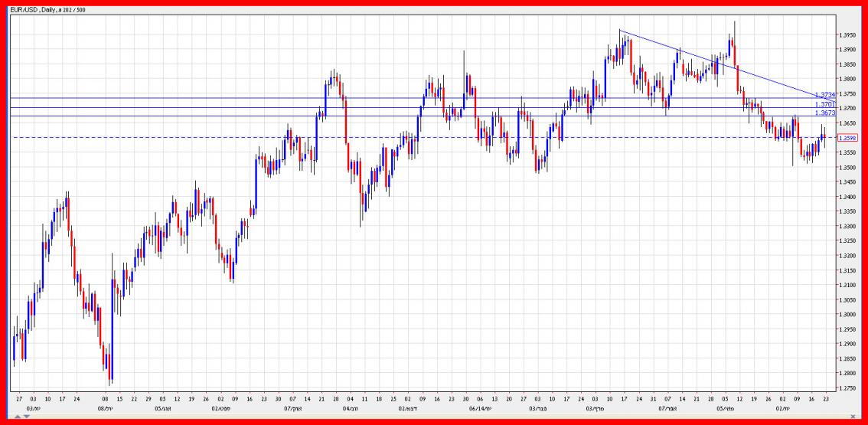Click the trendline's upper-left starting point
The image size is (868, 425).
[619, 31]
